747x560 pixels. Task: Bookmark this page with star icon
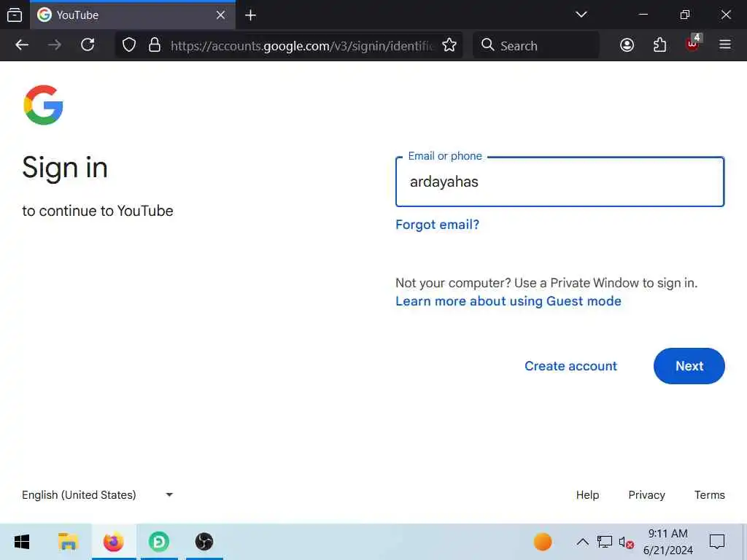coord(449,45)
